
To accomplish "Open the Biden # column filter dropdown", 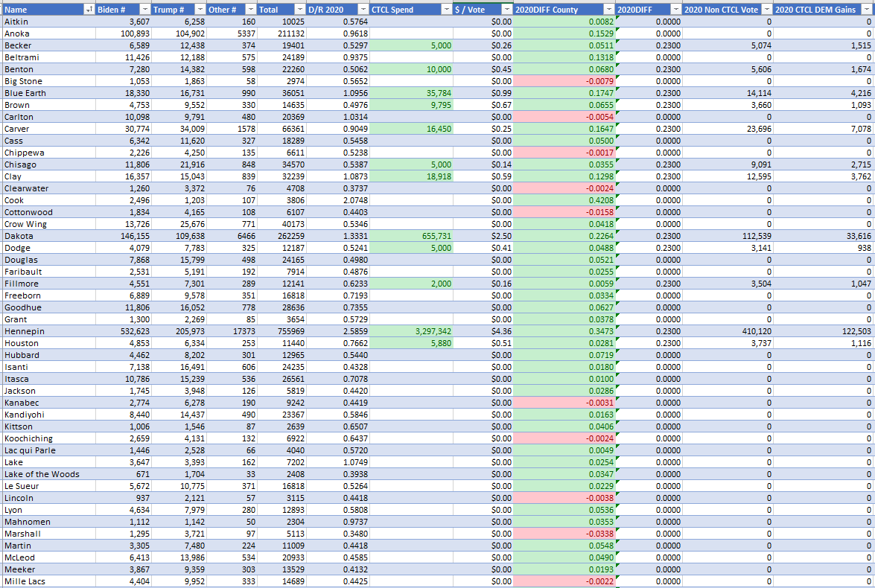I will [144, 10].
